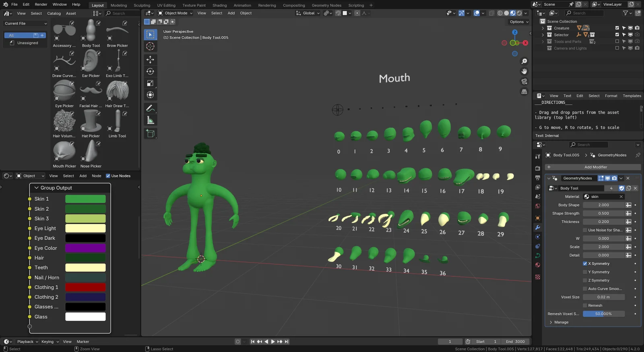644x352 pixels.
Task: Open the Render menu
Action: coord(41,4)
